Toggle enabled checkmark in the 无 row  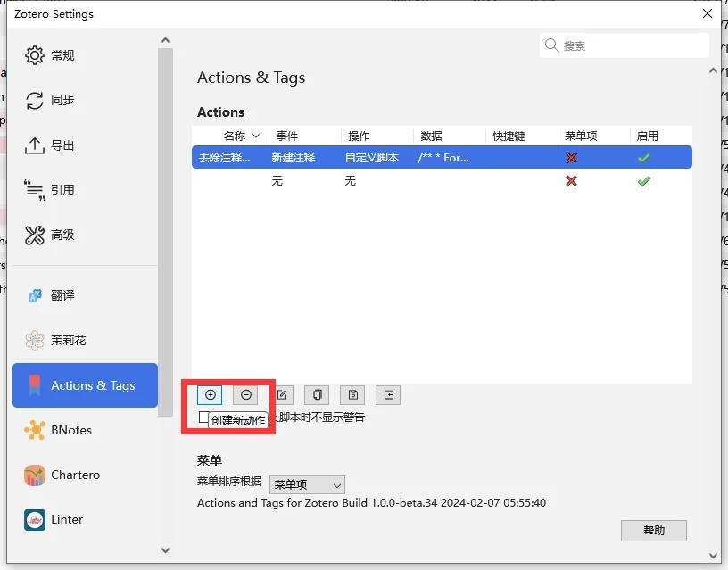tap(644, 180)
